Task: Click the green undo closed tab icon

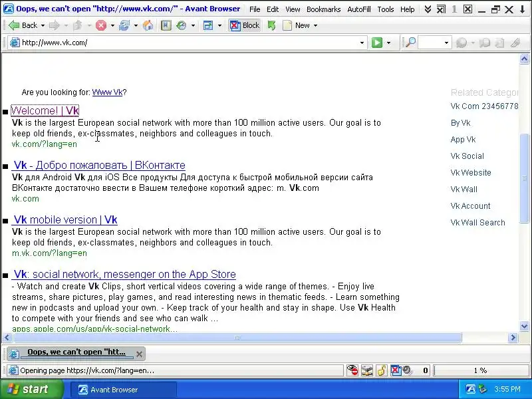Action: 271,25
